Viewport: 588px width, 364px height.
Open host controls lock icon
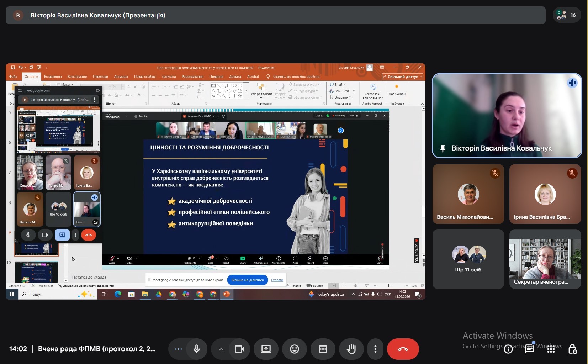(572, 349)
